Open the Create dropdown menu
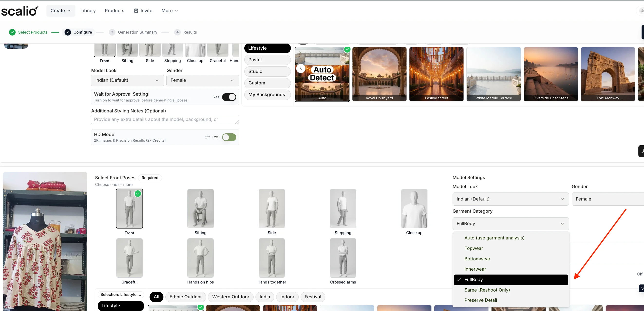Screen dimensions: 644x311 (60, 10)
